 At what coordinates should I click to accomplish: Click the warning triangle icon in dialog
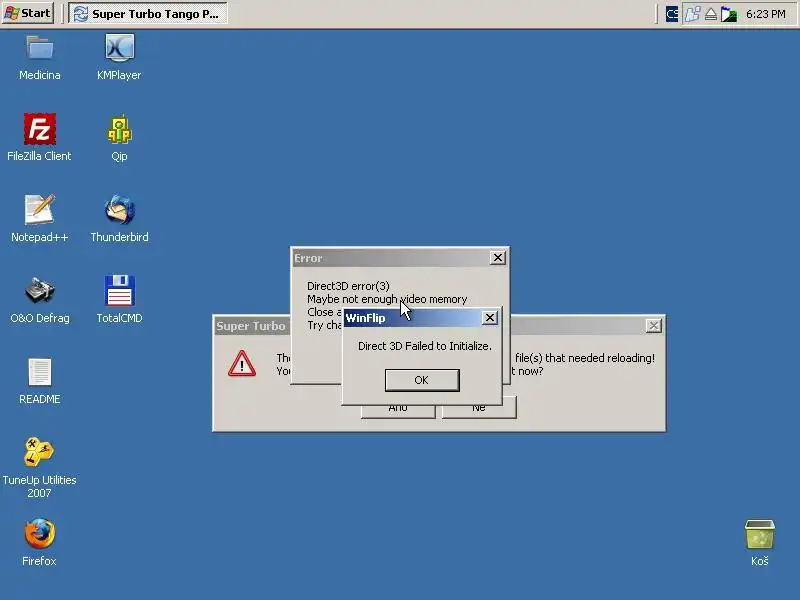tap(242, 364)
